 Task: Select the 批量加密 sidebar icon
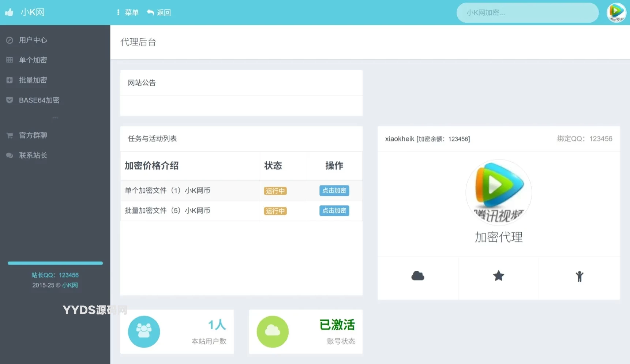coord(9,80)
